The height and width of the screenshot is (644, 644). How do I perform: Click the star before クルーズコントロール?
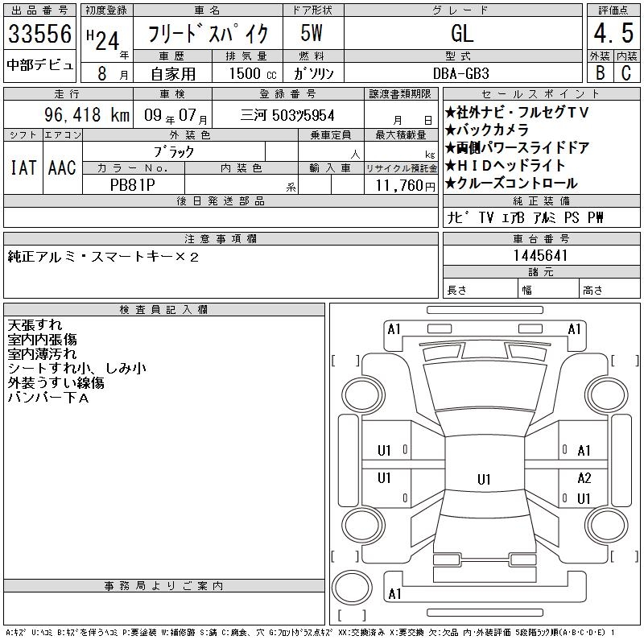(x=450, y=184)
